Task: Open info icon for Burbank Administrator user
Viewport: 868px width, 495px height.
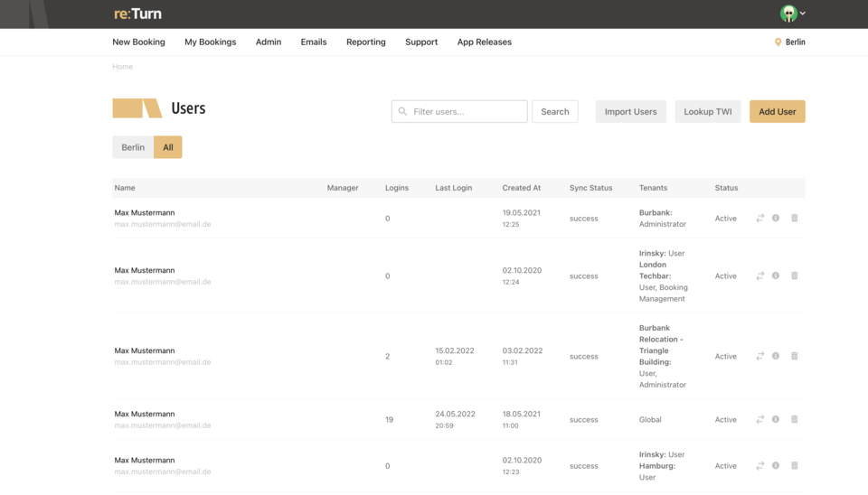Action: point(776,218)
